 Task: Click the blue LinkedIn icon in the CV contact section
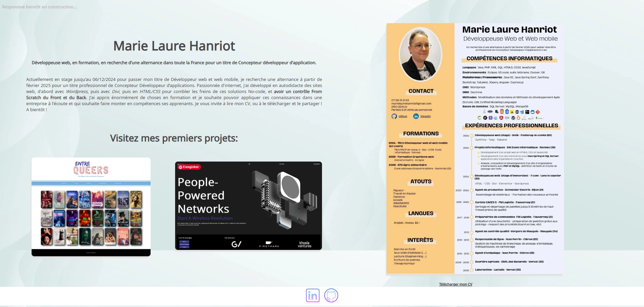click(416, 116)
